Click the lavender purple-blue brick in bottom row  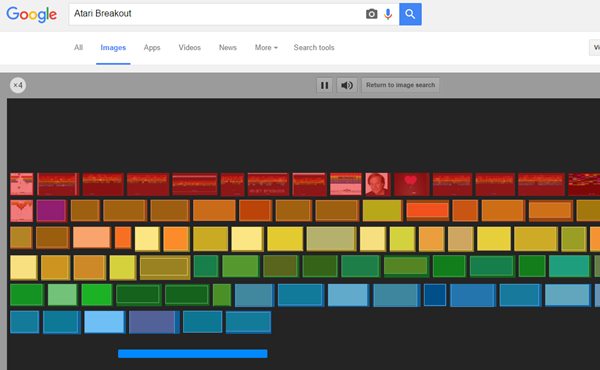click(x=154, y=322)
